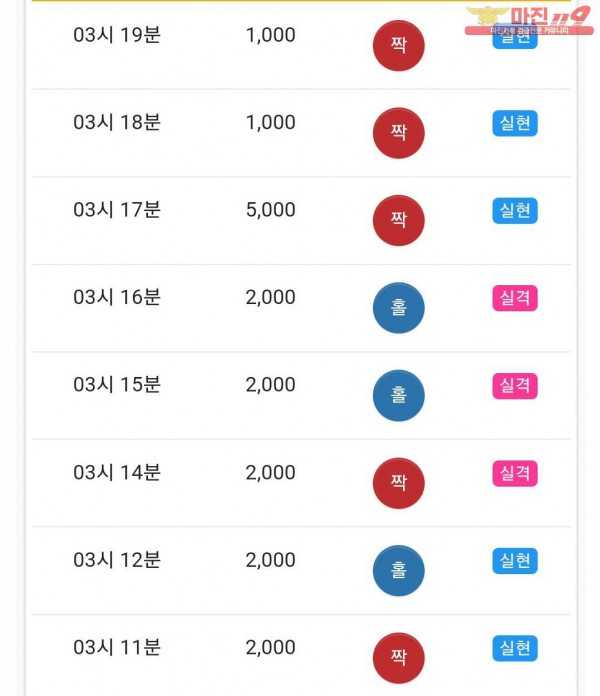This screenshot has height=696, width=600.
Task: Click the red 짝 circle at 03시 19분
Action: tap(399, 45)
